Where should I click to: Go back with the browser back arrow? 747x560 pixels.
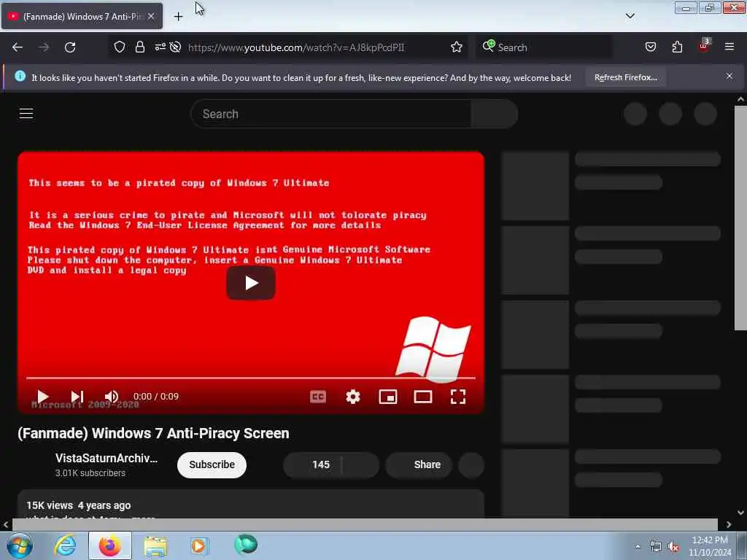(18, 47)
